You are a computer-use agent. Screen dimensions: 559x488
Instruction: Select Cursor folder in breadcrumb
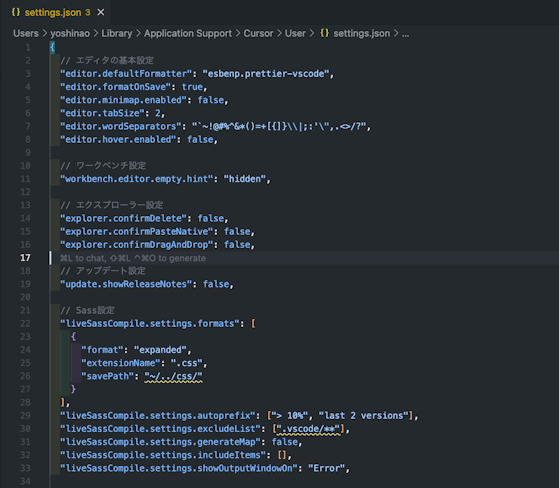(258, 34)
